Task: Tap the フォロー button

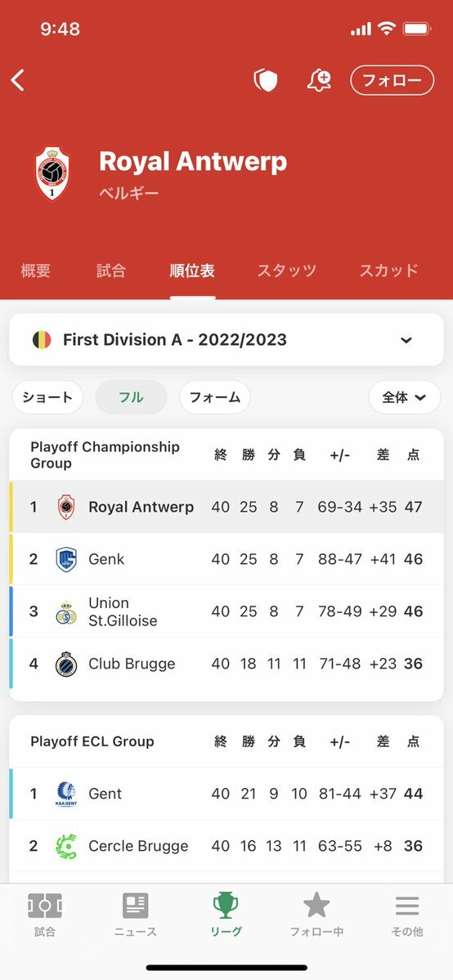Action: [392, 80]
